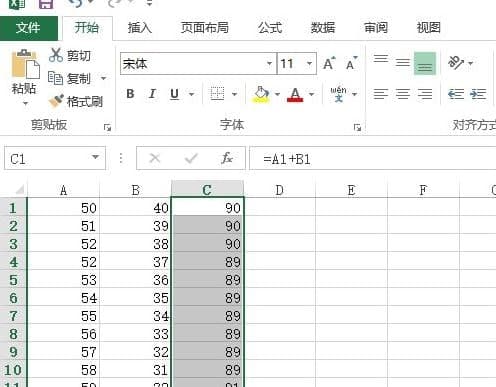Click the formula bar showing =A1+B1
This screenshot has height=387, width=496.
coord(373,158)
